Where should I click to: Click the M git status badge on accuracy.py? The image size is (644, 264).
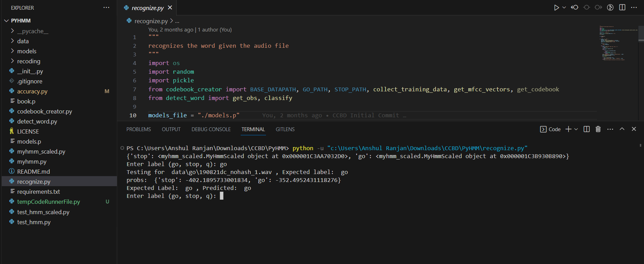(107, 91)
